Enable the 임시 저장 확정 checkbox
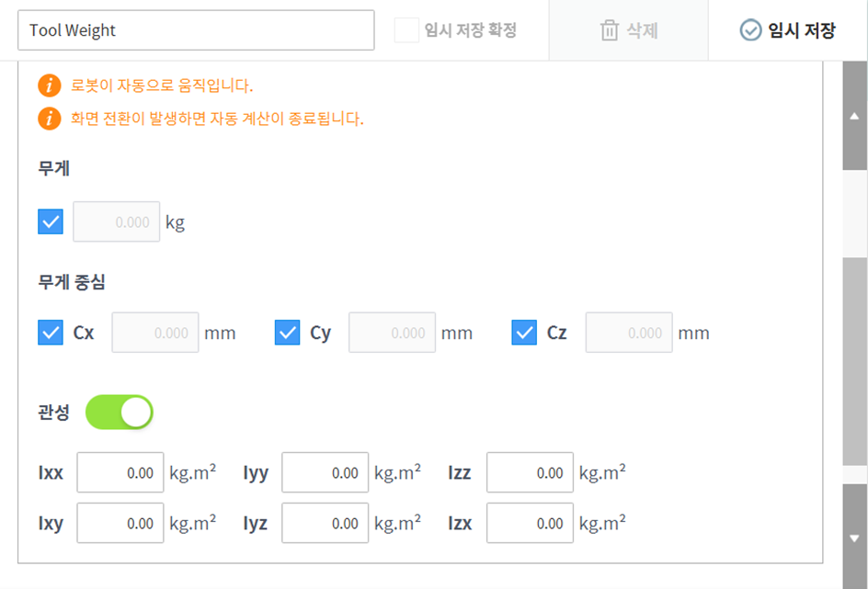Viewport: 868px width, 589px height. pos(405,29)
